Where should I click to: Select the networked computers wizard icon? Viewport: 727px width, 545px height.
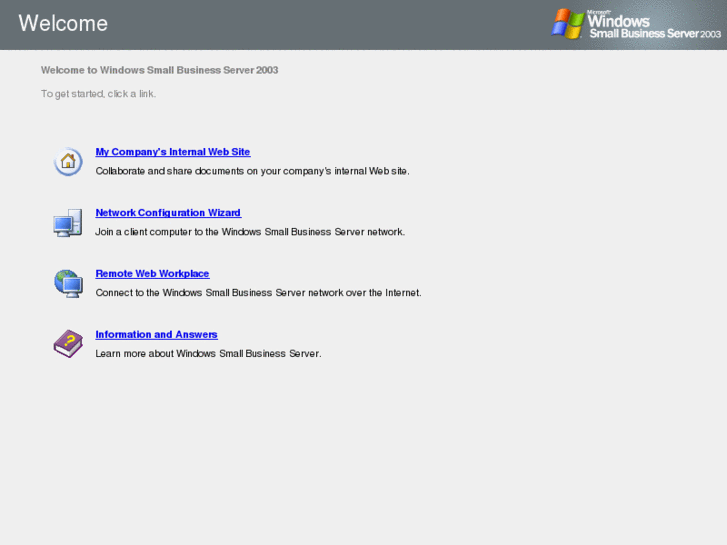pos(68,223)
